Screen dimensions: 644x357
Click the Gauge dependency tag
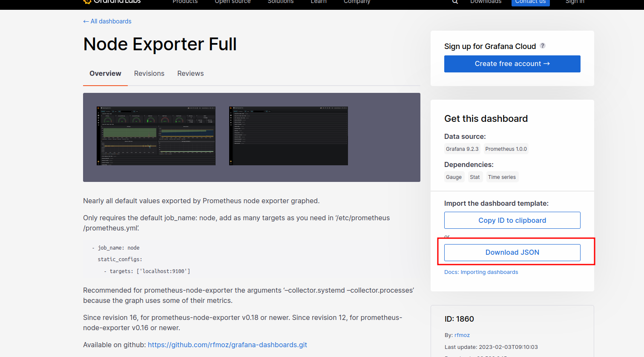pos(454,177)
